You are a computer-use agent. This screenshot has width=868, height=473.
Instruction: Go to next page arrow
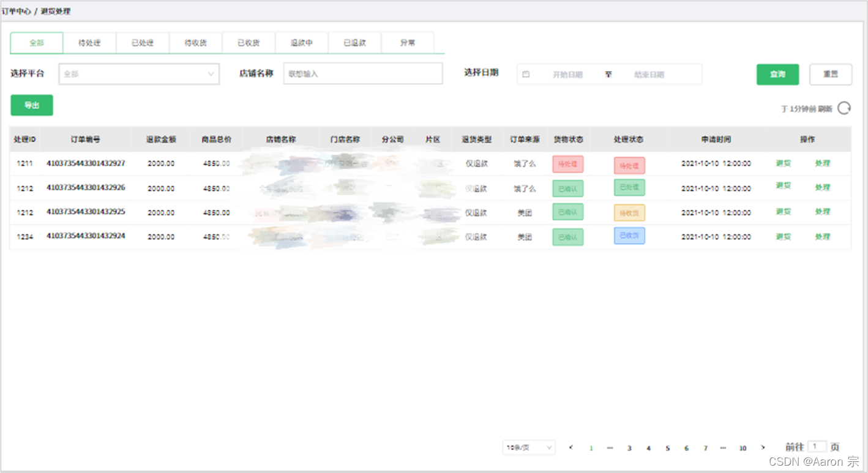point(763,447)
